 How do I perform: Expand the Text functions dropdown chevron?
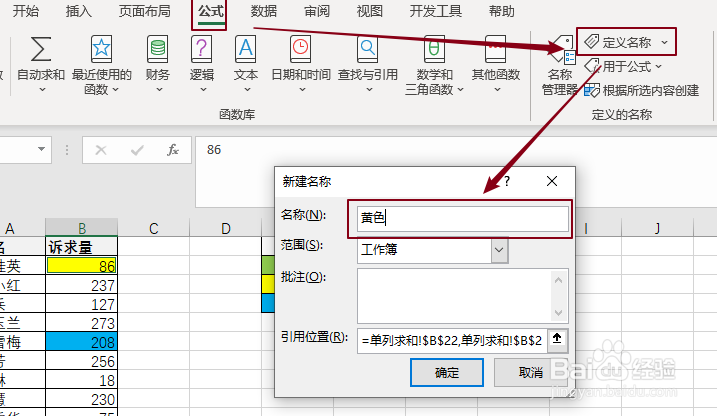[x=247, y=90]
